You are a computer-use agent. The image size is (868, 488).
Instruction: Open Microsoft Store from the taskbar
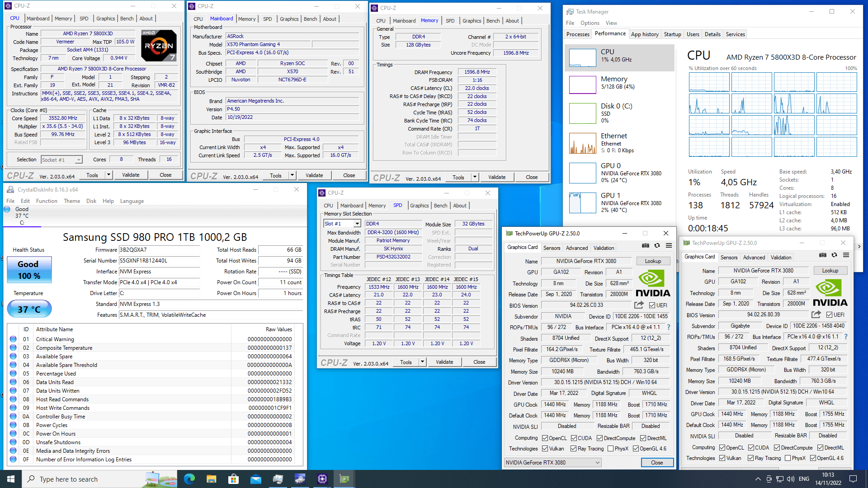point(233,479)
